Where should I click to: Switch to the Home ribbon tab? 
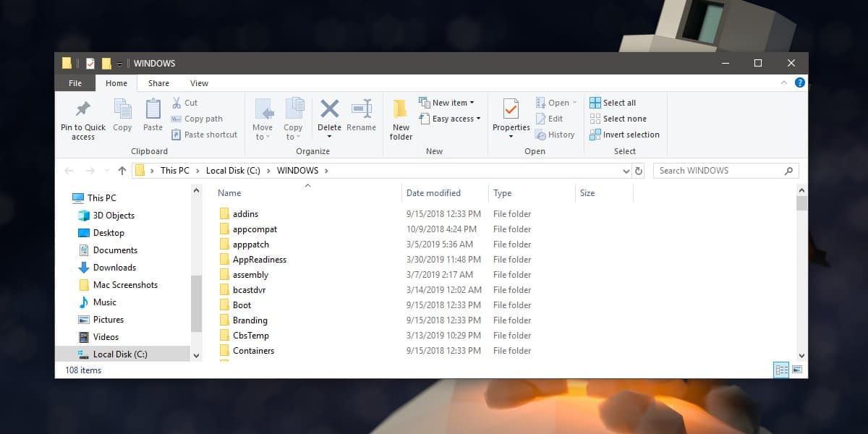tap(116, 83)
